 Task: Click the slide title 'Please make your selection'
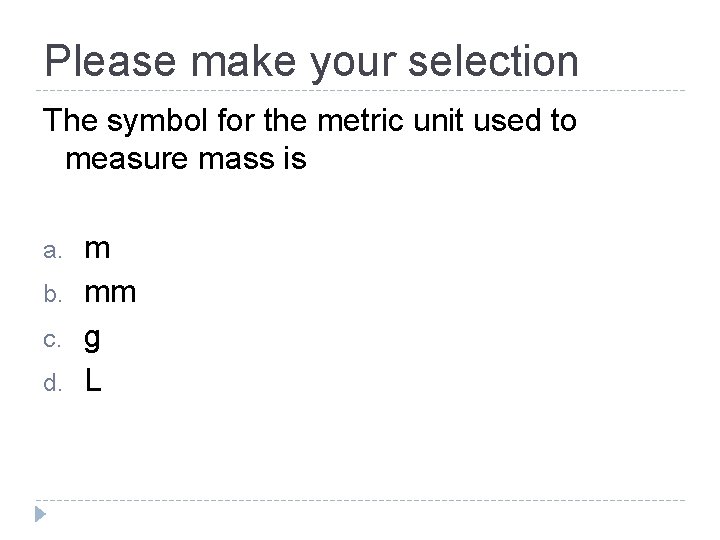click(x=311, y=61)
